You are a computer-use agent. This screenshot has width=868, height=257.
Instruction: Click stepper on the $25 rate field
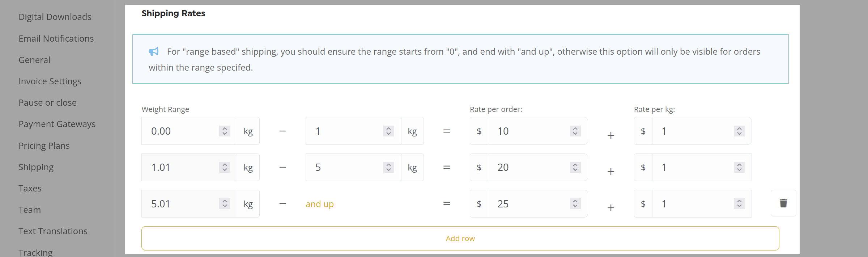[x=575, y=203]
